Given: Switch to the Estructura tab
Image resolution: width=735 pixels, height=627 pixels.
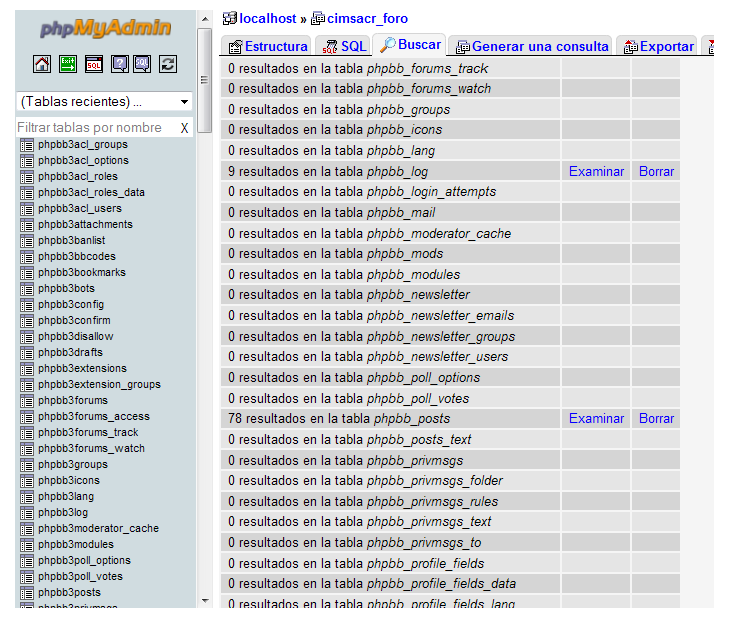Looking at the screenshot, I should (x=267, y=46).
